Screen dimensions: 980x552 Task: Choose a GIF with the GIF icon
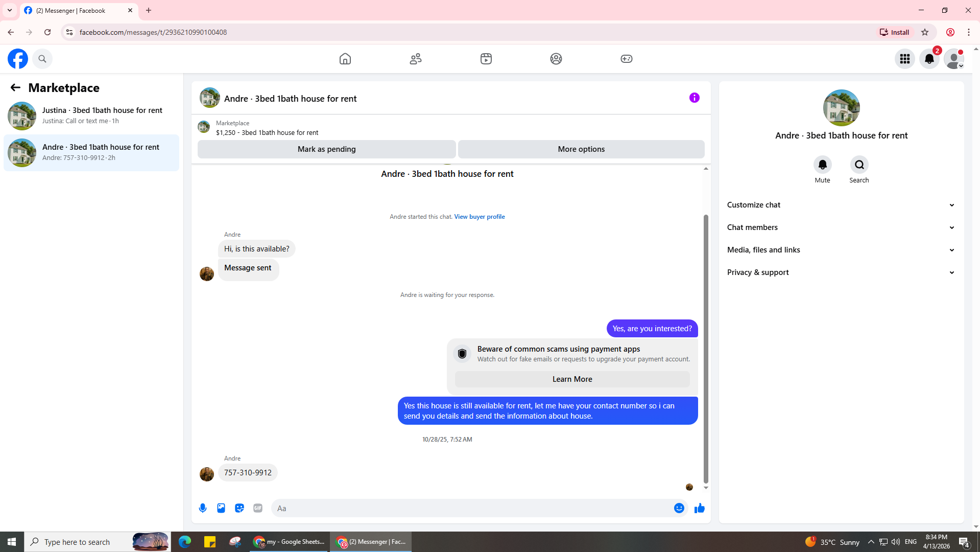coord(258,508)
